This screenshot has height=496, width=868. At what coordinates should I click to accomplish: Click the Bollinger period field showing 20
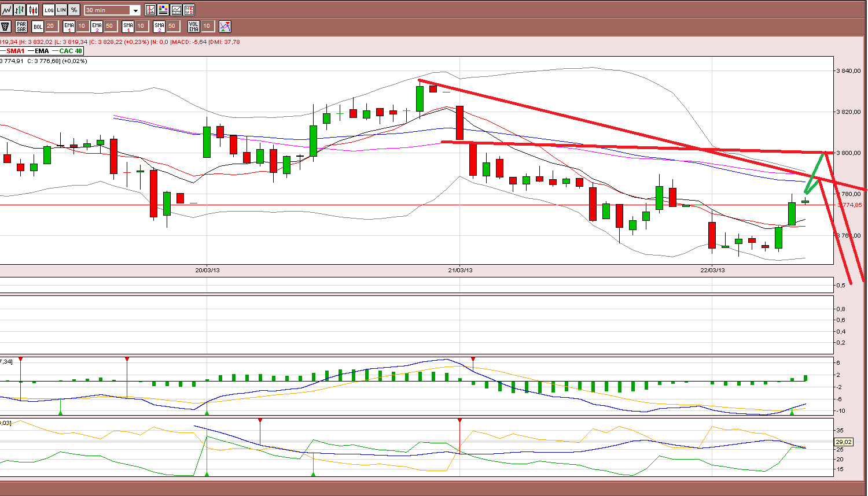click(x=51, y=26)
